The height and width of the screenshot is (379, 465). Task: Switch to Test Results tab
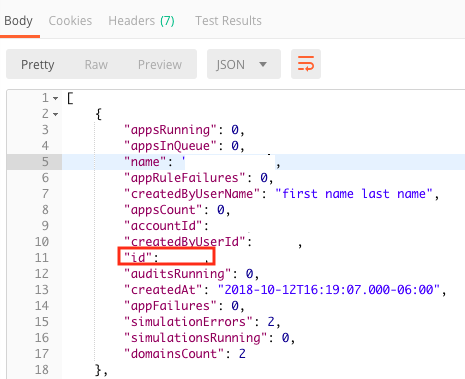(228, 21)
